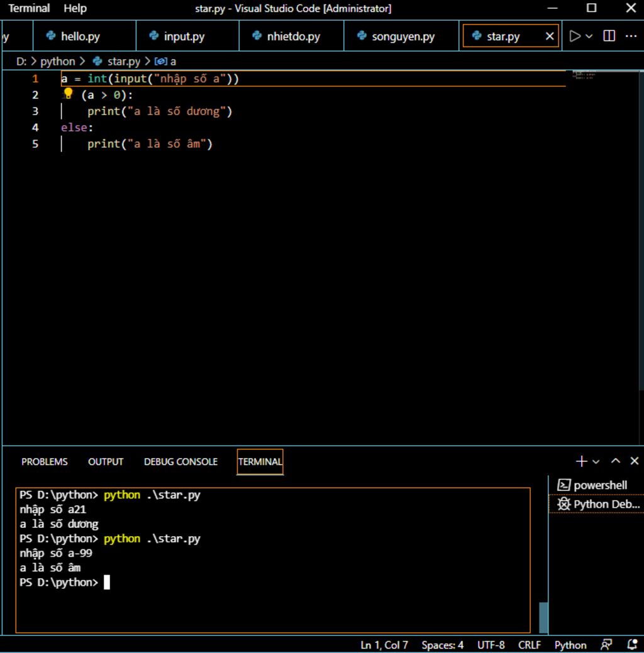Open editor More Actions ellipsis

coord(631,36)
